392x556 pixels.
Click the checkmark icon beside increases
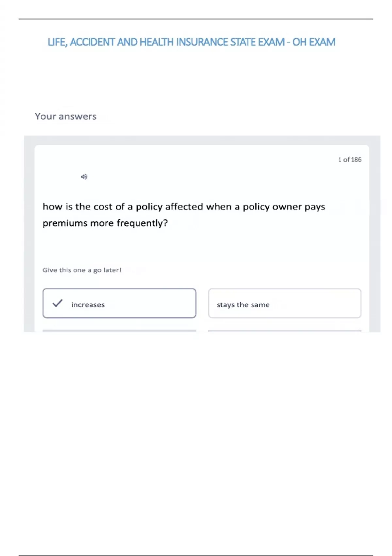[57, 303]
